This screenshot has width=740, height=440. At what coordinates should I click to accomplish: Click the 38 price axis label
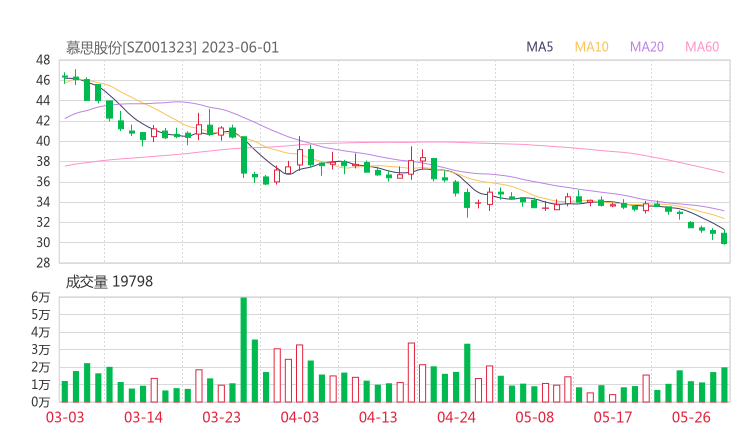pos(43,161)
